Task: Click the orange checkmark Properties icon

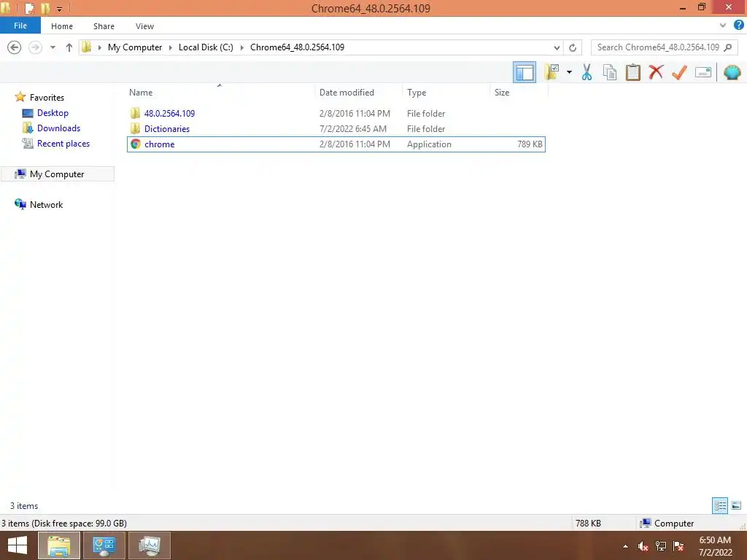Action: (679, 72)
